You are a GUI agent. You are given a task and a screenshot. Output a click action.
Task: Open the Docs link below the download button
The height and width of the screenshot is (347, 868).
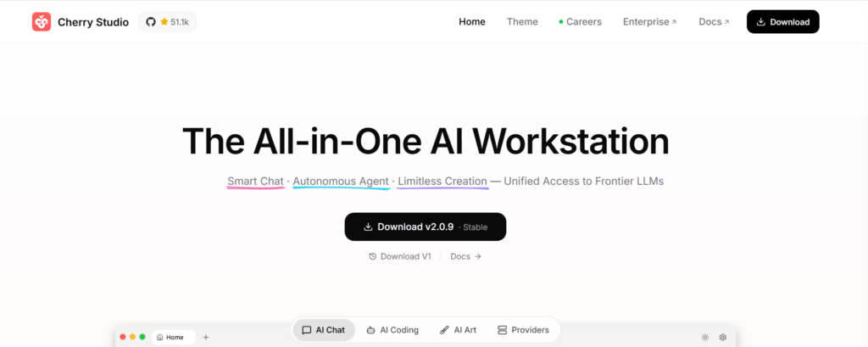[465, 257]
